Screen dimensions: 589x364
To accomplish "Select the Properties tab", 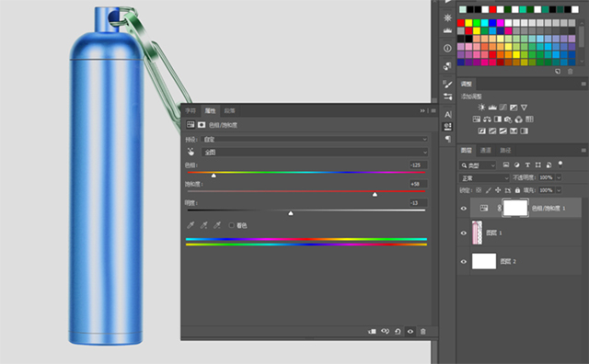I will coord(210,110).
